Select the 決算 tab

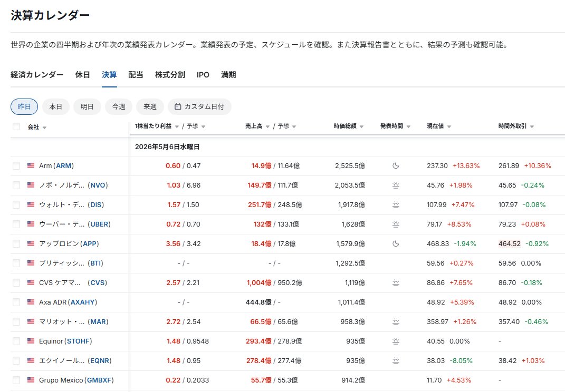click(109, 74)
